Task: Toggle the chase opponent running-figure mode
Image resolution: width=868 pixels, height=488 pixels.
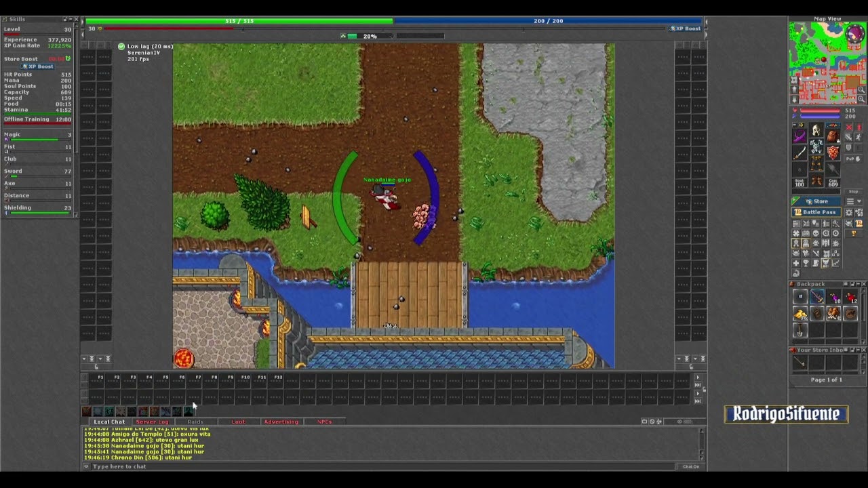Action: pos(859,137)
